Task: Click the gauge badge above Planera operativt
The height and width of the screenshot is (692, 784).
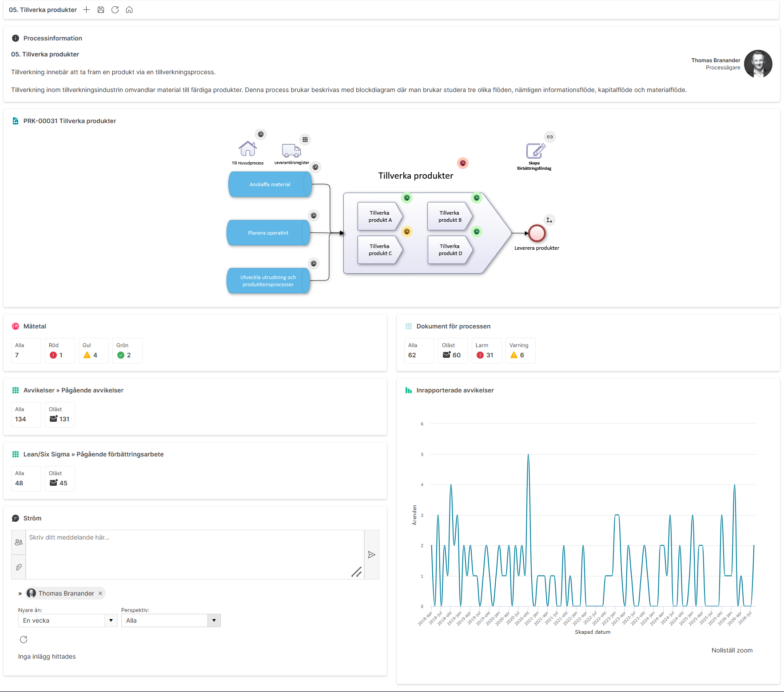Action: [314, 216]
